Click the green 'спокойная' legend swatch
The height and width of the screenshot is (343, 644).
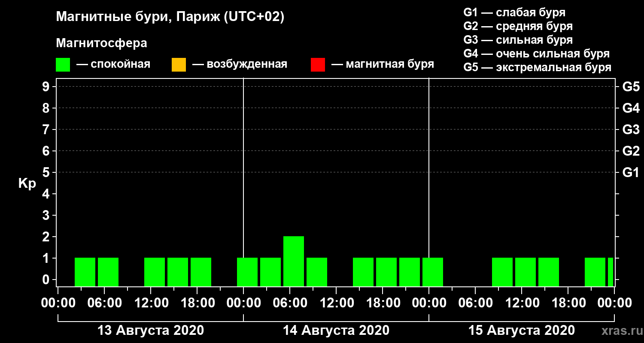pos(63,65)
